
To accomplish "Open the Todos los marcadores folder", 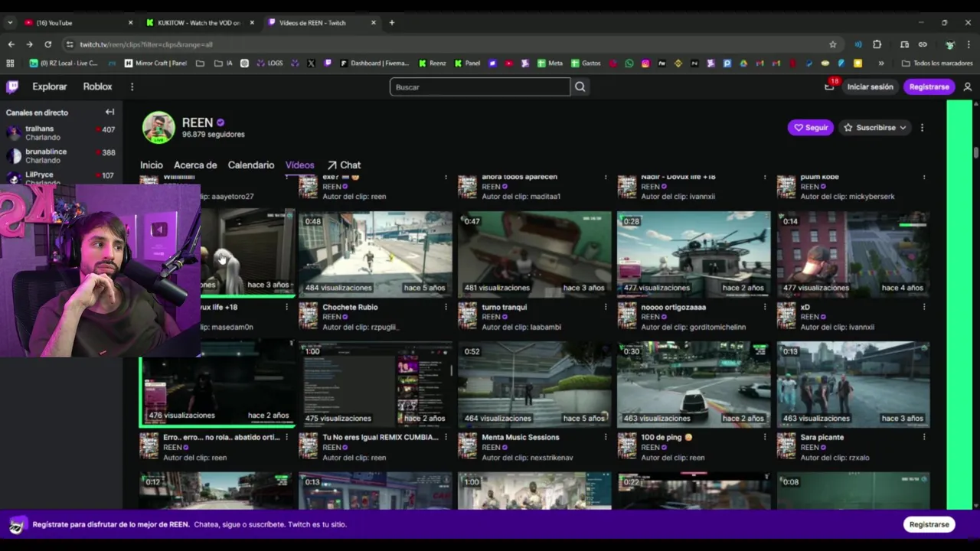I will pyautogui.click(x=937, y=63).
